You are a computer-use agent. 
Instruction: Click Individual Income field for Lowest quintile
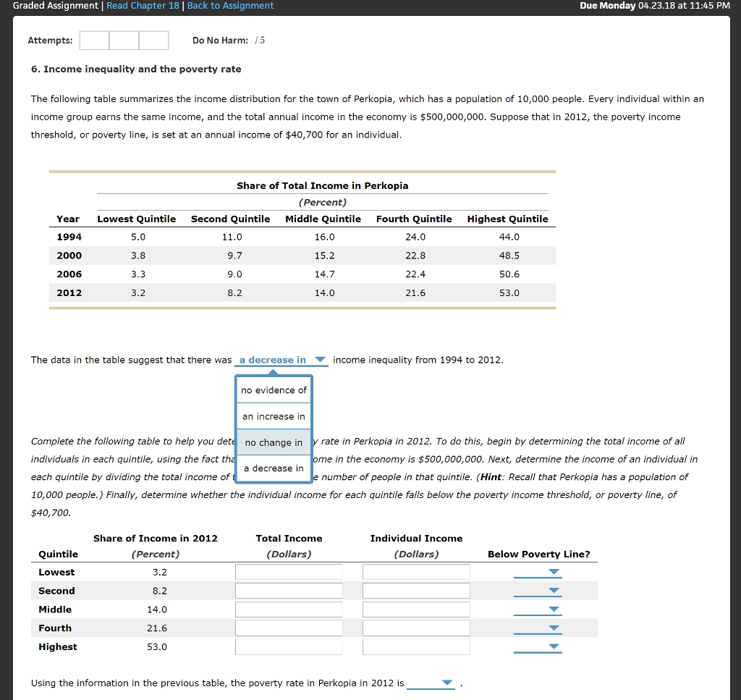[416, 571]
